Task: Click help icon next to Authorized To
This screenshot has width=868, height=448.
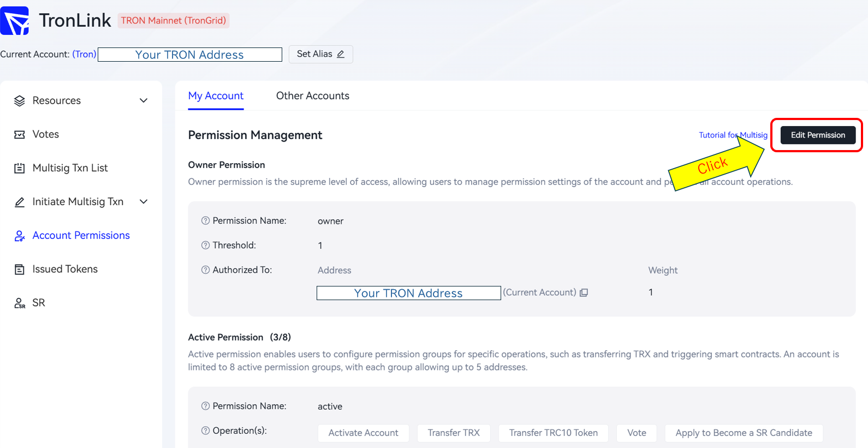Action: tap(205, 270)
